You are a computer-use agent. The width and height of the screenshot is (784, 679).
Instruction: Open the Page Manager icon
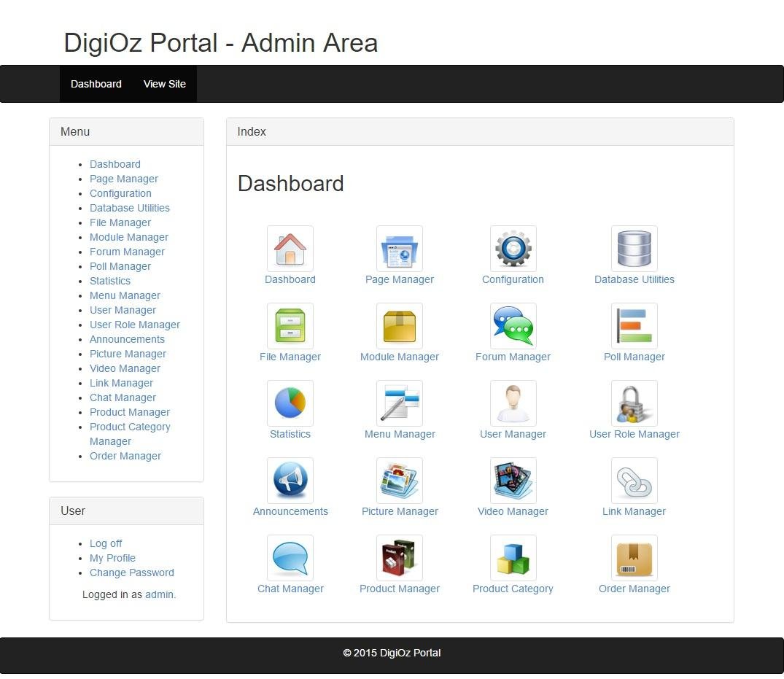(x=400, y=248)
